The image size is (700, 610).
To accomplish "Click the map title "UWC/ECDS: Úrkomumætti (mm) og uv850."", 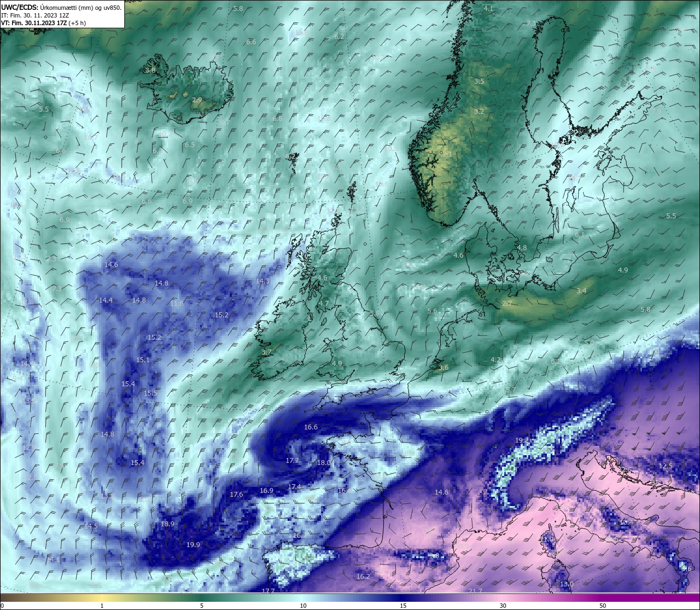I will pyautogui.click(x=61, y=8).
